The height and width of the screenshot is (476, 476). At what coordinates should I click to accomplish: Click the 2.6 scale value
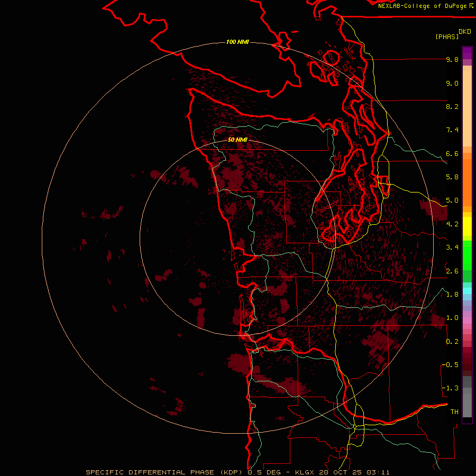click(452, 271)
